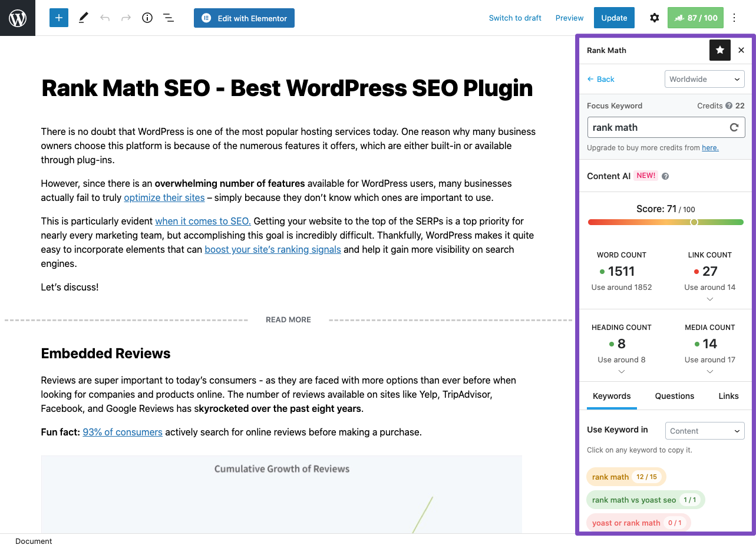Copy the 'rank math' keyword tag
756x548 pixels.
click(x=626, y=477)
